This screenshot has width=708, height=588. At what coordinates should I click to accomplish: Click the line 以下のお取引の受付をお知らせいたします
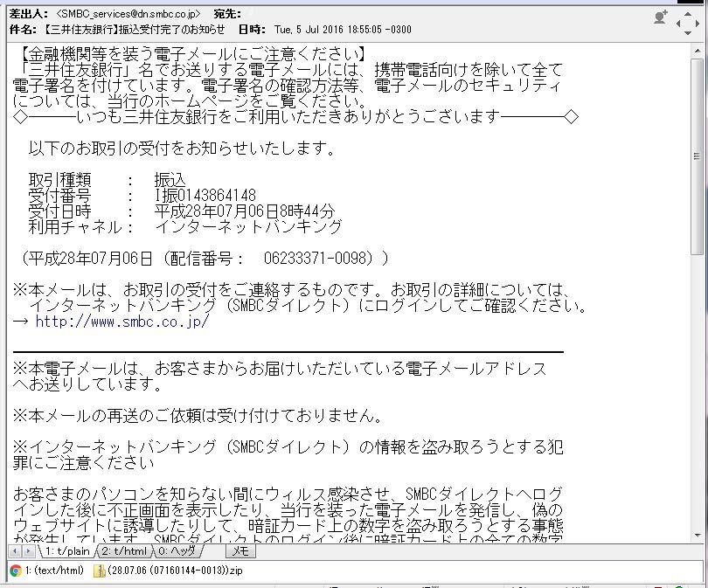point(182,148)
